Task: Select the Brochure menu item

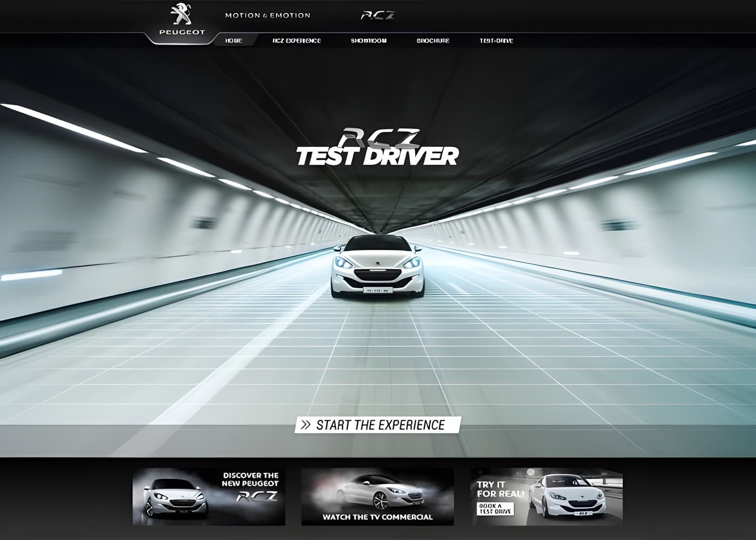Action: (433, 40)
